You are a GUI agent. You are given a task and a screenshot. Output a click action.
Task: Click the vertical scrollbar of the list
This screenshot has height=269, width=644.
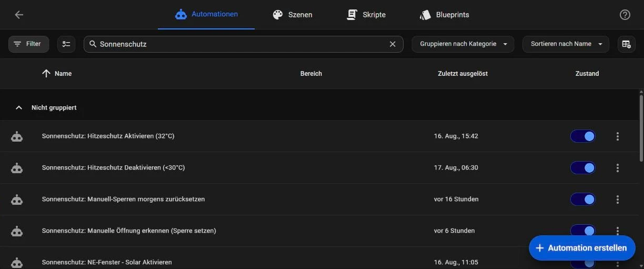tap(641, 128)
